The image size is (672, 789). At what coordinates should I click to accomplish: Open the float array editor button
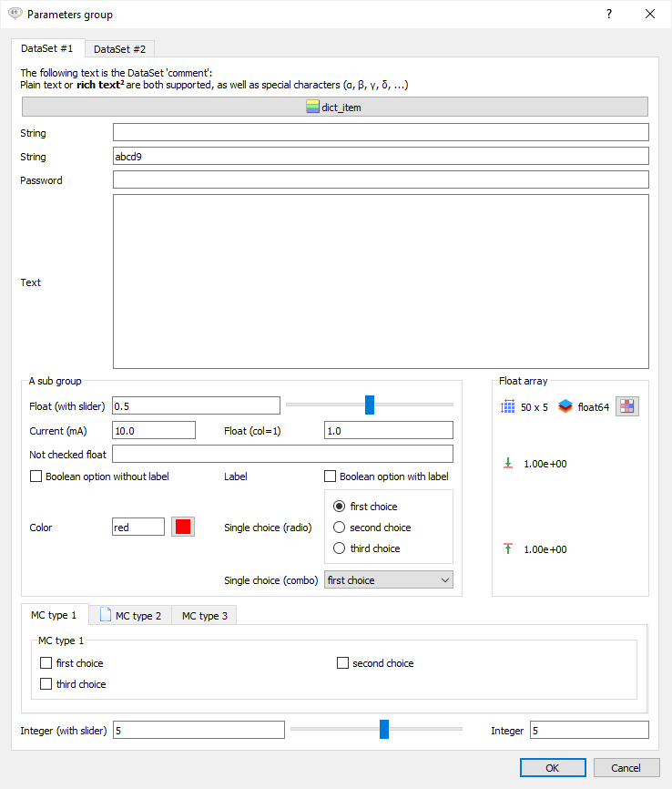click(627, 406)
